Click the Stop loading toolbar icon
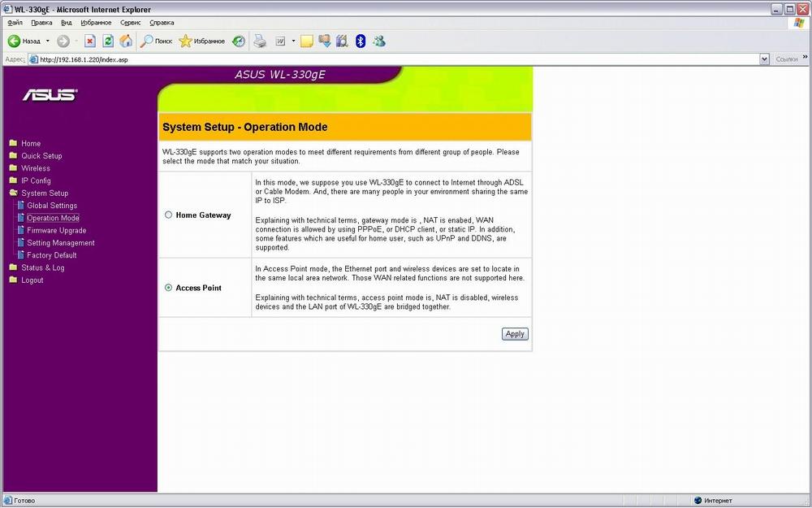812x508 pixels. coord(90,41)
